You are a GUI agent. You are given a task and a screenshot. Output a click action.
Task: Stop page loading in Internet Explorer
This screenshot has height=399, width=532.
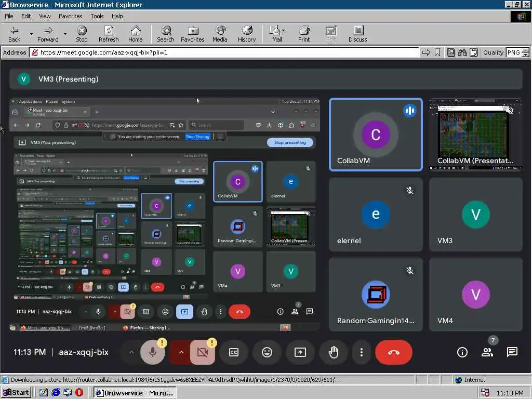[x=82, y=34]
